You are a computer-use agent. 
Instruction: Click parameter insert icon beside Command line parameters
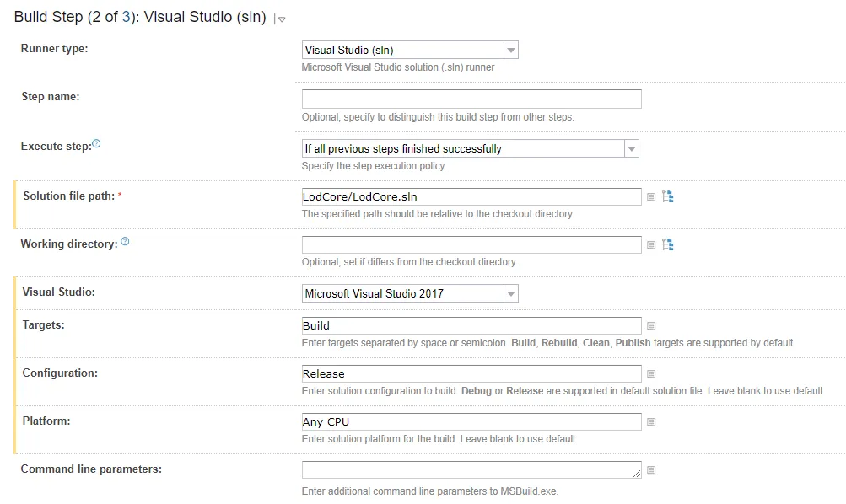tap(651, 470)
